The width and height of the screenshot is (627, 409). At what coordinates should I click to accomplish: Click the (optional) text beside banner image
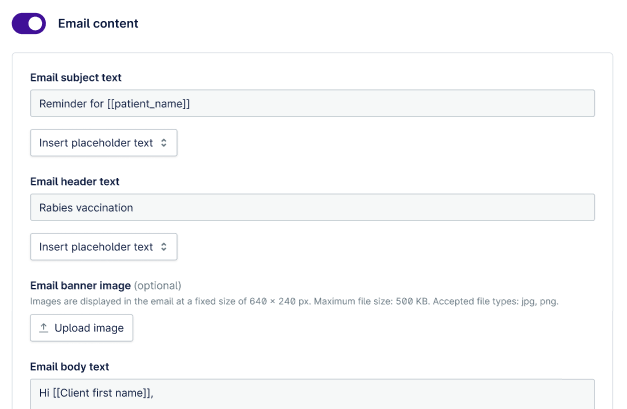[x=158, y=285]
